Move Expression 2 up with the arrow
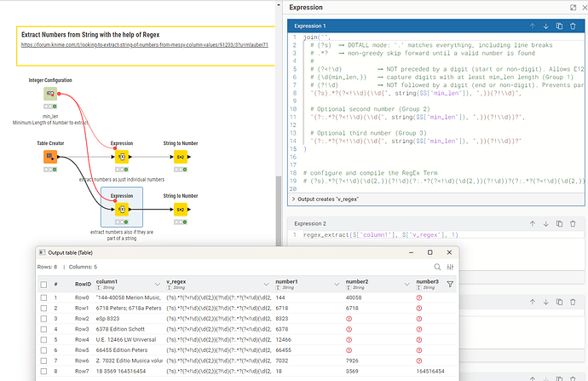This screenshot has height=381, width=588. click(531, 223)
